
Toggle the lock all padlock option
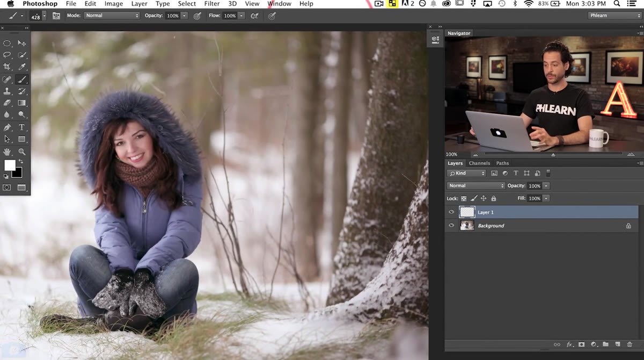[494, 198]
